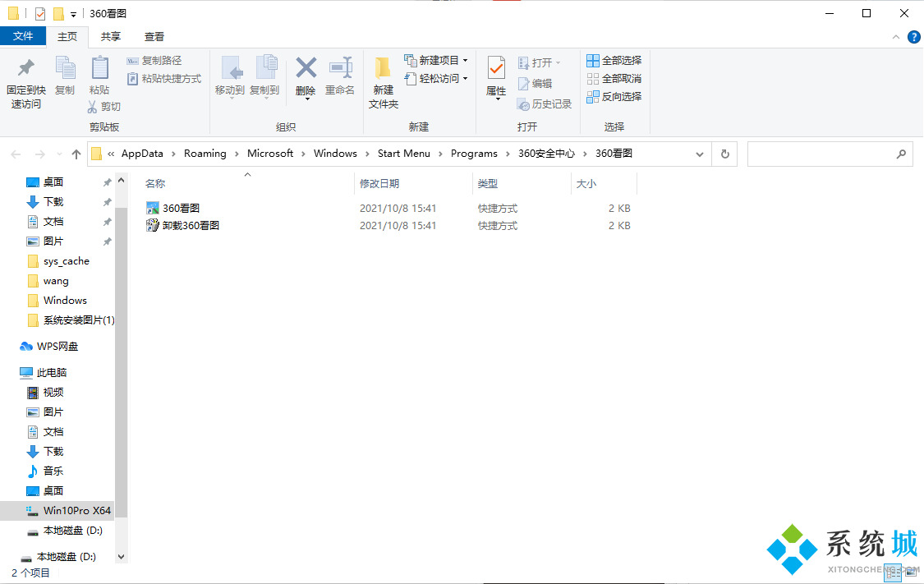Screen dimensions: 924x584
Task: Open the 360看图 shortcut file
Action: tap(179, 208)
